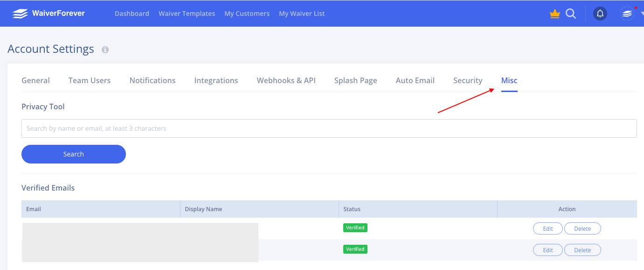Open Waiver Templates in the top navigation
Screen dimensions: 644x270
point(187,14)
